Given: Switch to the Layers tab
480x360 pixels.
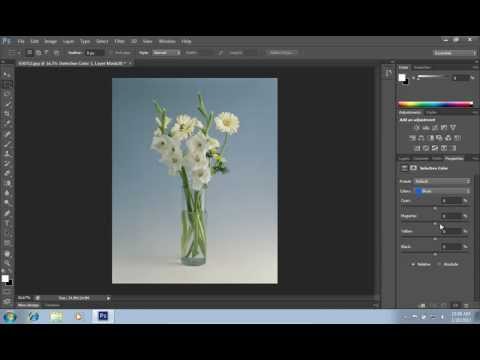Looking at the screenshot, I should point(404,159).
